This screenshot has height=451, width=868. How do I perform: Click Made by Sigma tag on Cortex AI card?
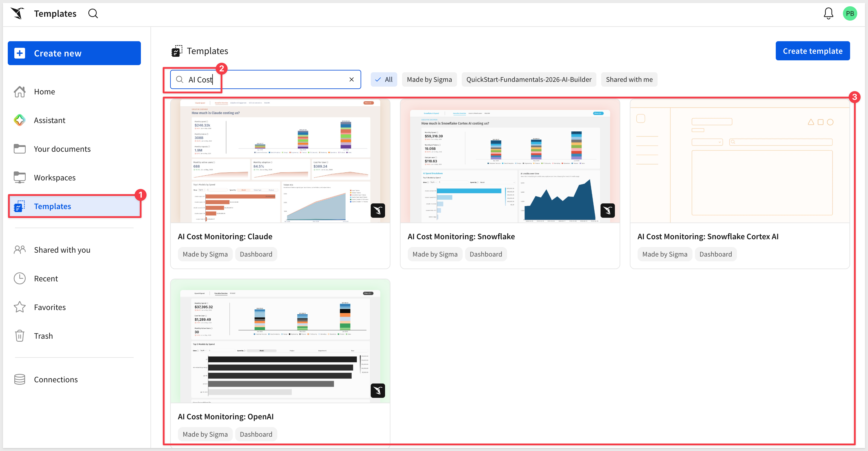pos(665,254)
